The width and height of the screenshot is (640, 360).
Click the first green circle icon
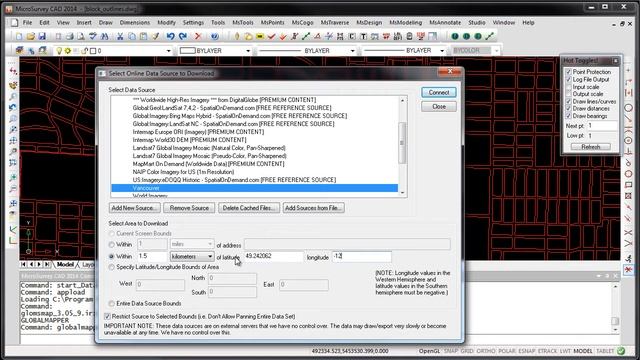point(455,36)
